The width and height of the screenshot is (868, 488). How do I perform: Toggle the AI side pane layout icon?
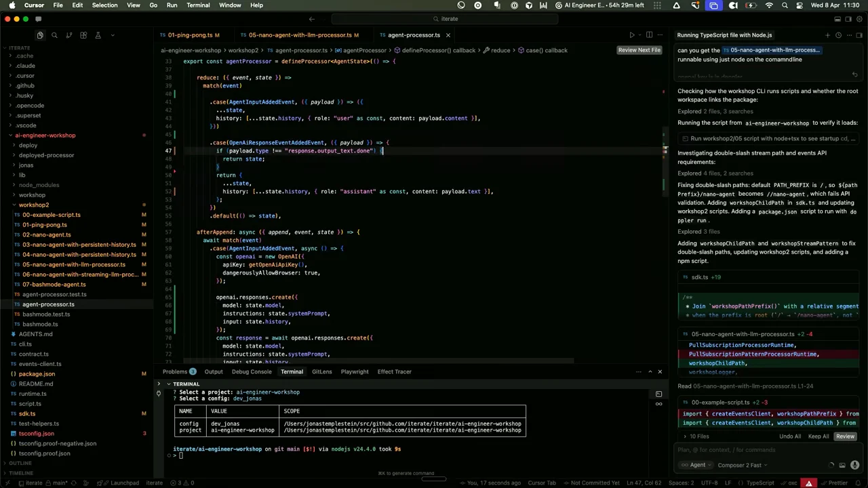pyautogui.click(x=848, y=19)
